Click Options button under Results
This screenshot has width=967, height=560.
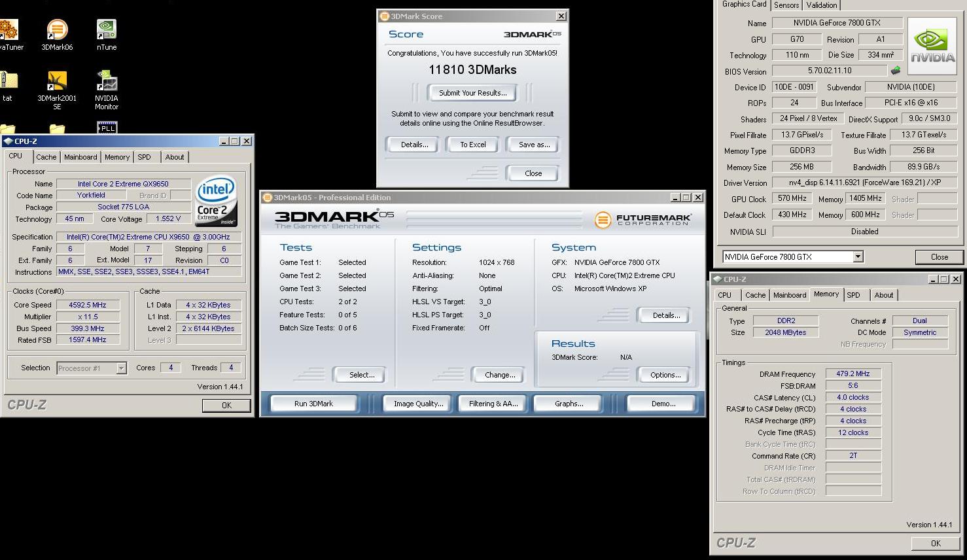pyautogui.click(x=665, y=375)
